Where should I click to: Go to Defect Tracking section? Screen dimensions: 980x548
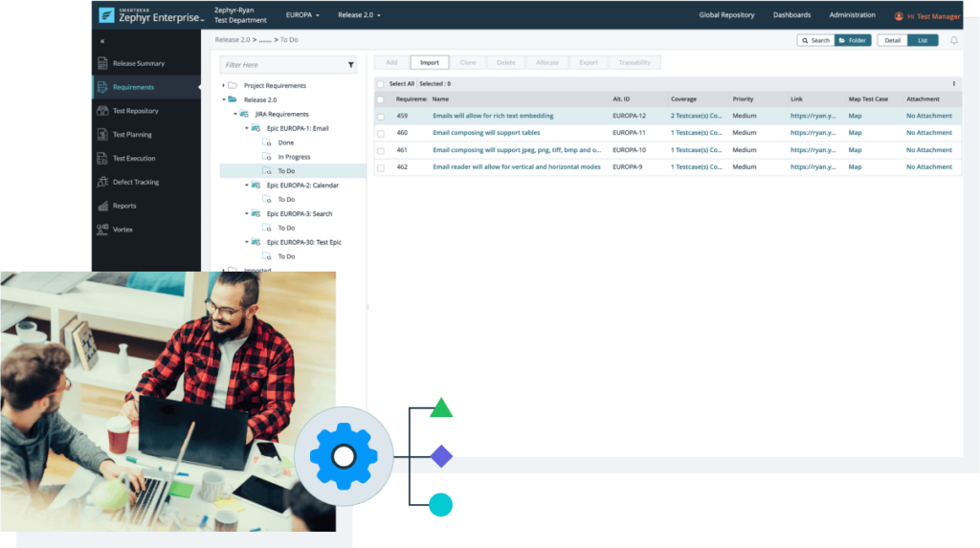(136, 182)
